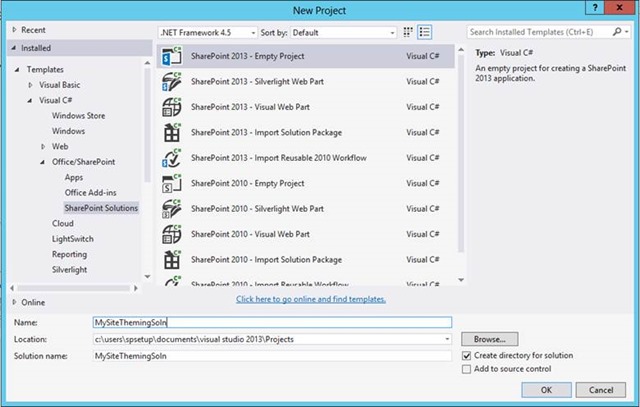Select the Reporting category
640x407 pixels.
(69, 254)
